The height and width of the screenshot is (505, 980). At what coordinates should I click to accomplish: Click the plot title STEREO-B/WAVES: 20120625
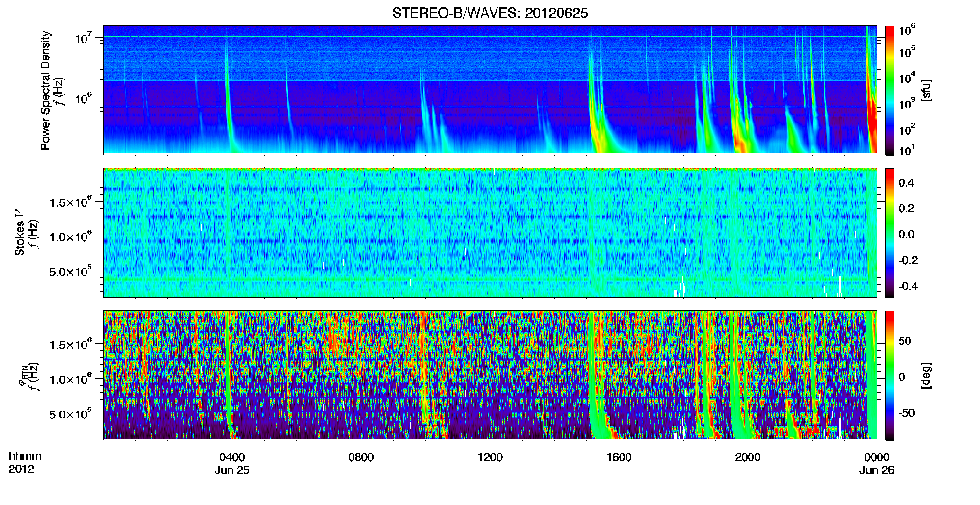490,13
